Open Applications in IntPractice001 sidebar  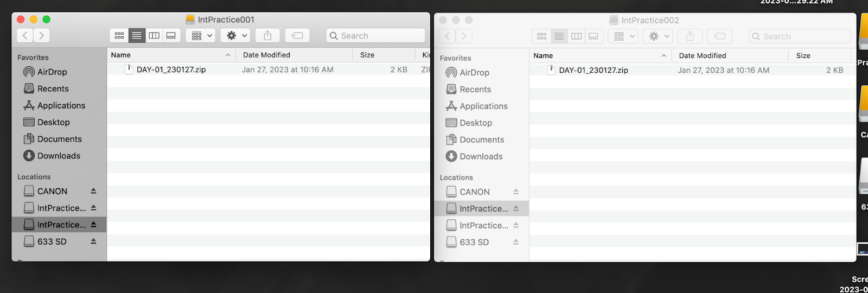(x=61, y=105)
